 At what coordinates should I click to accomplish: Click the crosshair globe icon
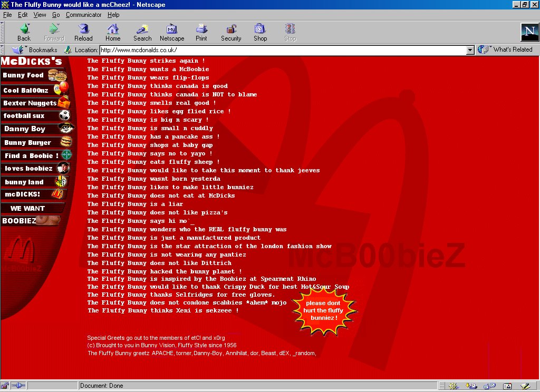[x=66, y=155]
